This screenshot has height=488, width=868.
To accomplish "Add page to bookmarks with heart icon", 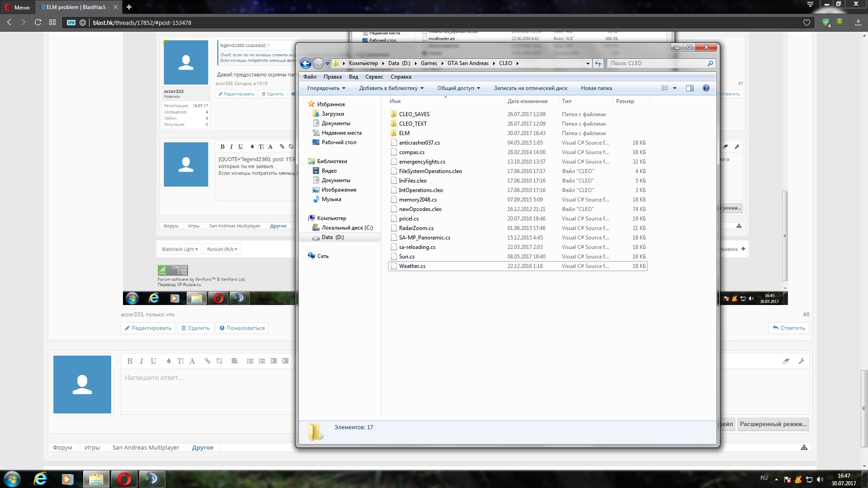I will tap(807, 23).
